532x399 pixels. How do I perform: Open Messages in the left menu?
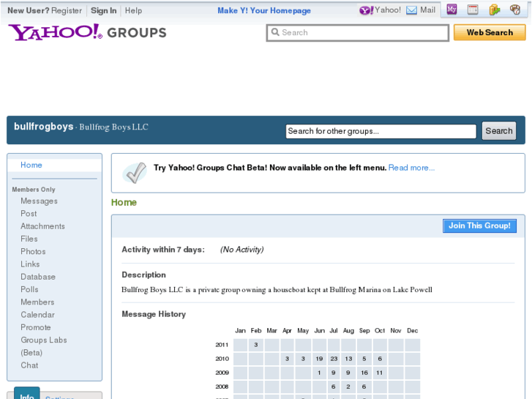tap(39, 201)
